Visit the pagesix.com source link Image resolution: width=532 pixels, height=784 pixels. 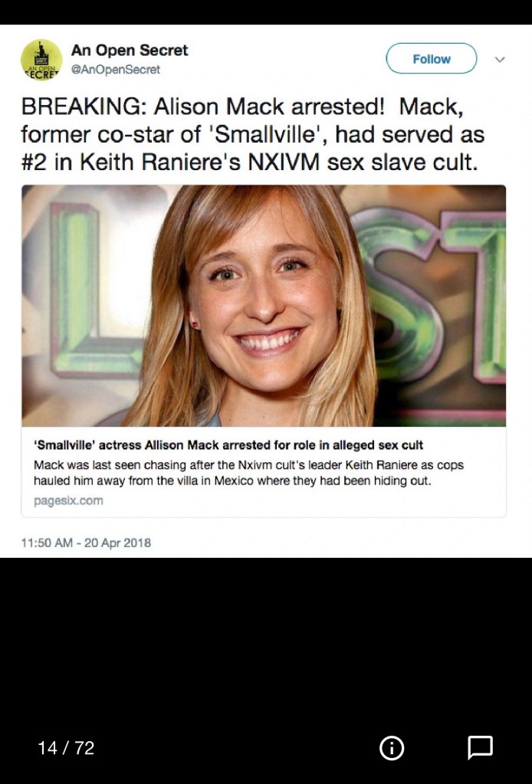tap(68, 500)
